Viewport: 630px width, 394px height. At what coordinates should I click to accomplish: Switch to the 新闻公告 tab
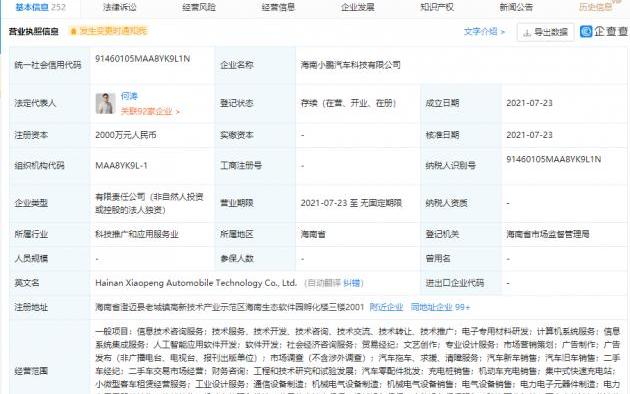pyautogui.click(x=516, y=7)
